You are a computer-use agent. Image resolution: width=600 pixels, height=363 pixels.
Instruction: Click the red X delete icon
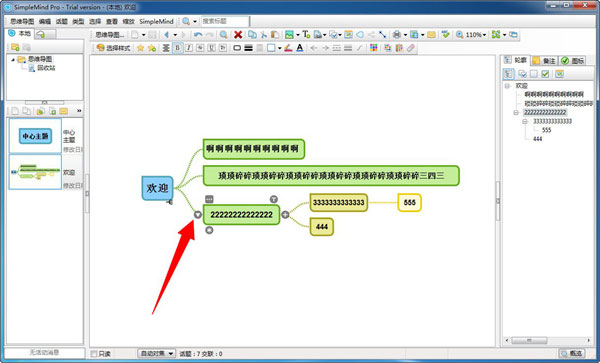pos(238,35)
